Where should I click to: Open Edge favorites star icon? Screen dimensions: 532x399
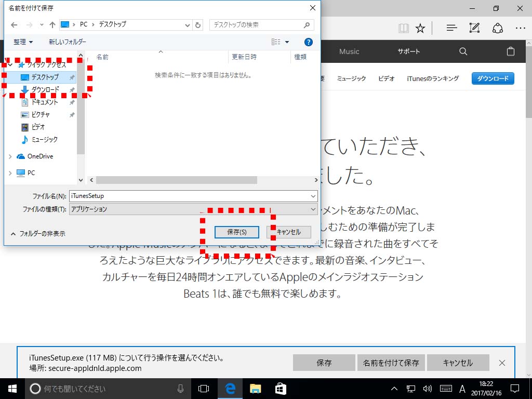[420, 28]
